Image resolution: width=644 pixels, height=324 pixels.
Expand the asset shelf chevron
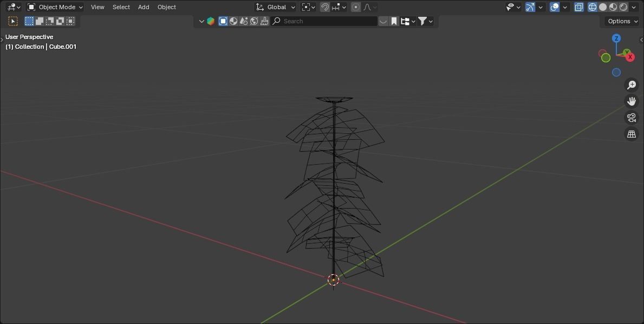pos(201,21)
